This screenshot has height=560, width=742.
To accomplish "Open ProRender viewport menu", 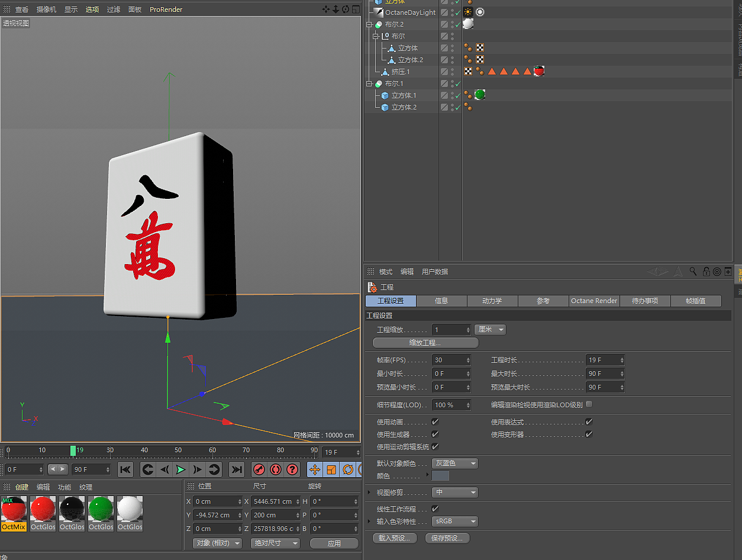I will [166, 9].
